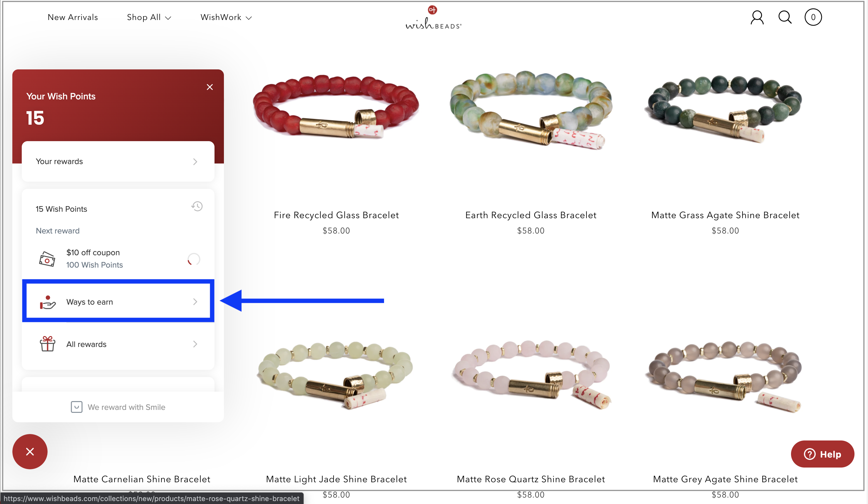The image size is (868, 504).
Task: Open Your rewards chevron
Action: [195, 162]
